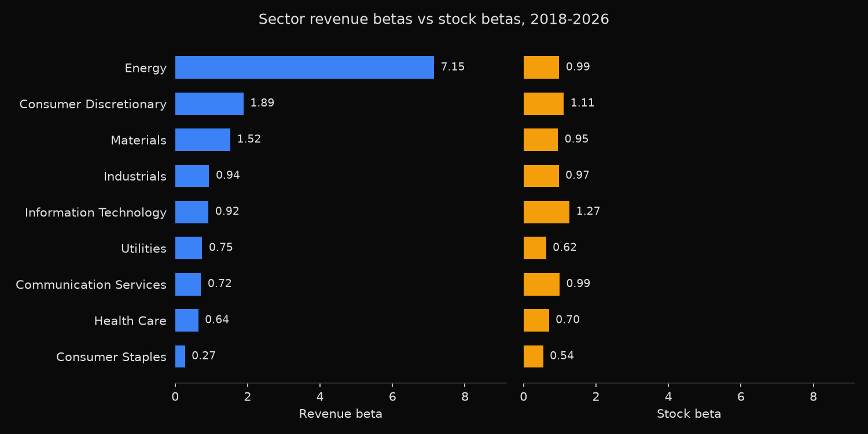Select the blue Consumer Staples revenue bar
868x434 pixels.
[x=180, y=356]
